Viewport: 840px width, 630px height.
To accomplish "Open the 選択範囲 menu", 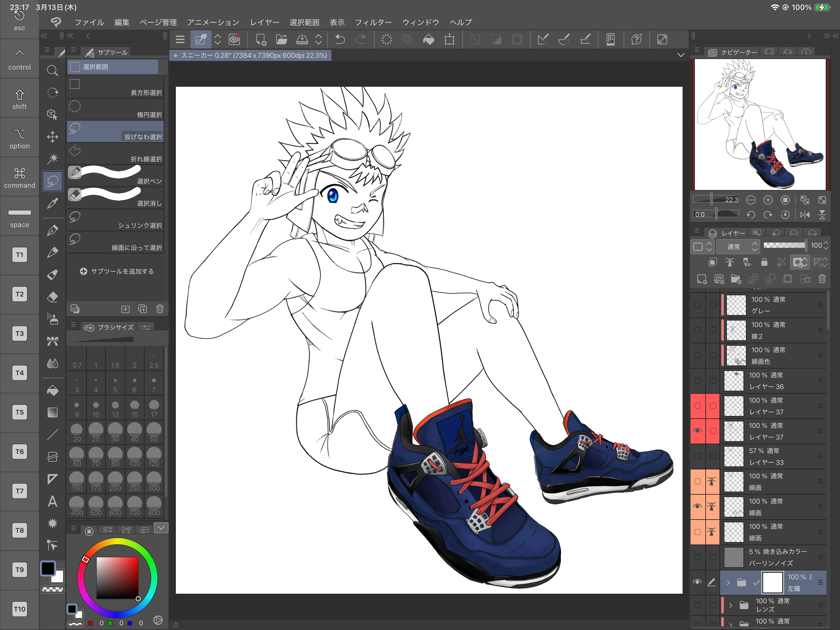I will (304, 22).
